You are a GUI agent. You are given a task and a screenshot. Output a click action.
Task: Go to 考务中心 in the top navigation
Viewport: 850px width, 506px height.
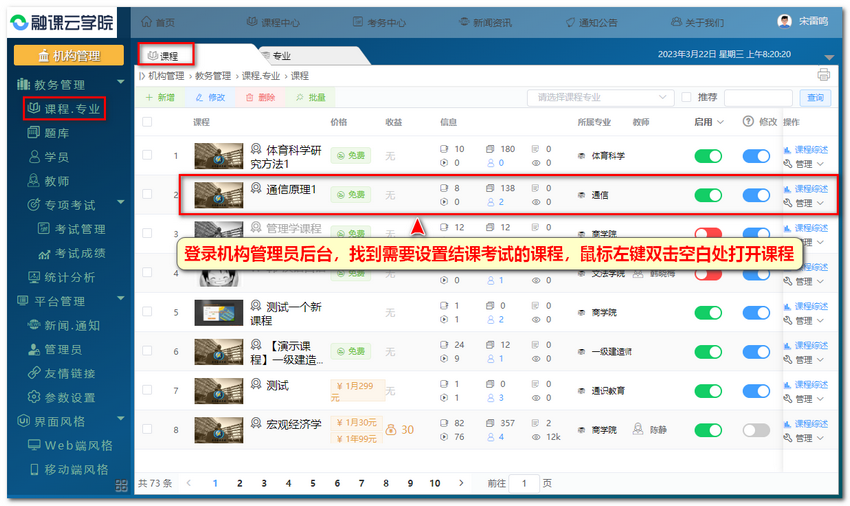[x=379, y=22]
